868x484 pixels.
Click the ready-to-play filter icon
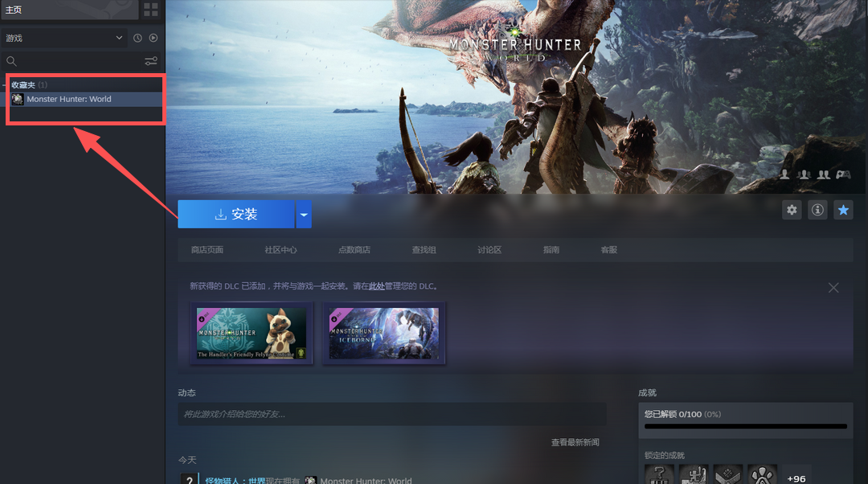coord(154,38)
